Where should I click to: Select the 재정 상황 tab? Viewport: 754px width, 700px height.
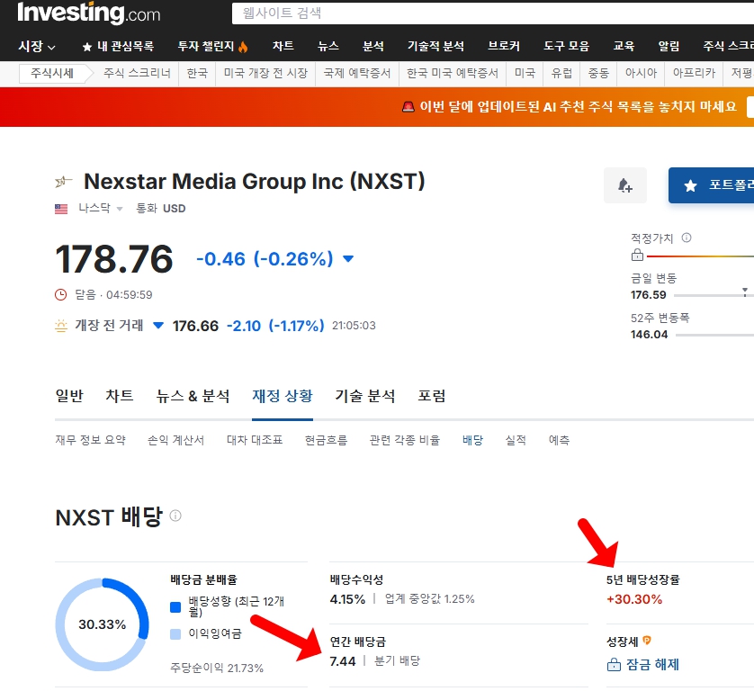283,396
